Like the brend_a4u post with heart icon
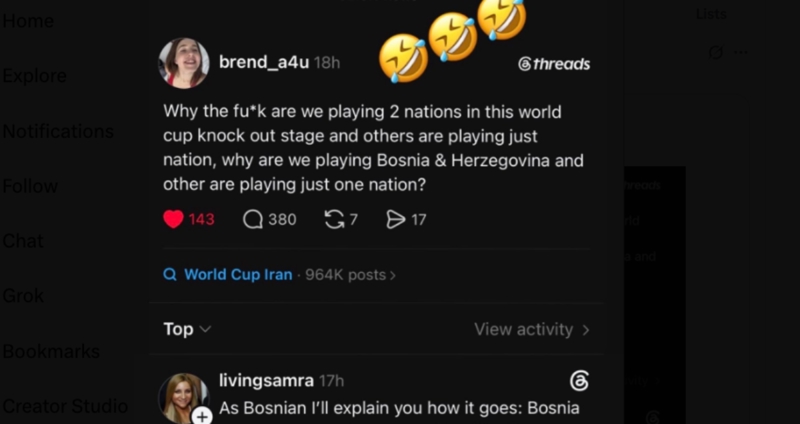 (x=173, y=219)
